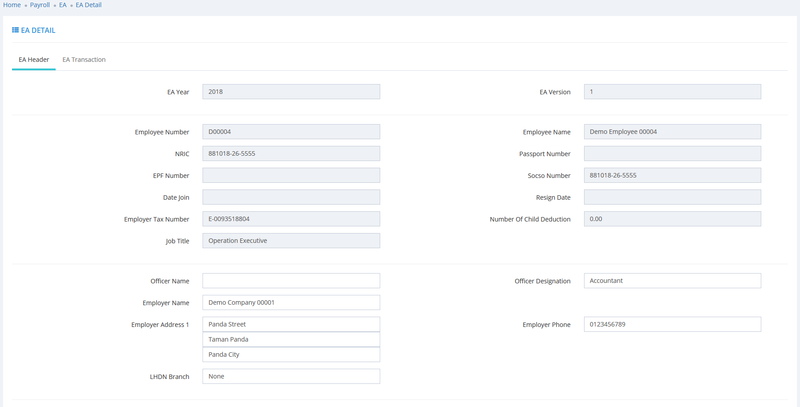The width and height of the screenshot is (800, 407).
Task: Focus the empty Officer Name input
Action: [291, 281]
